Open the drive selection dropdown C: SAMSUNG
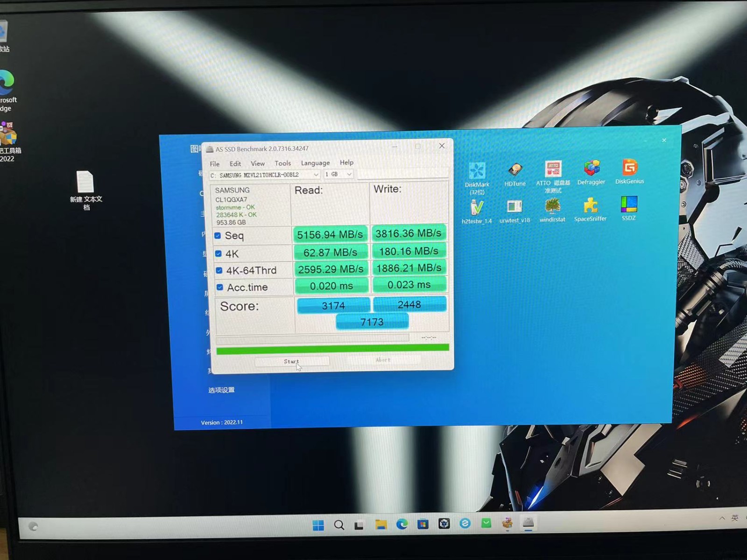Image resolution: width=747 pixels, height=560 pixels. [x=265, y=175]
